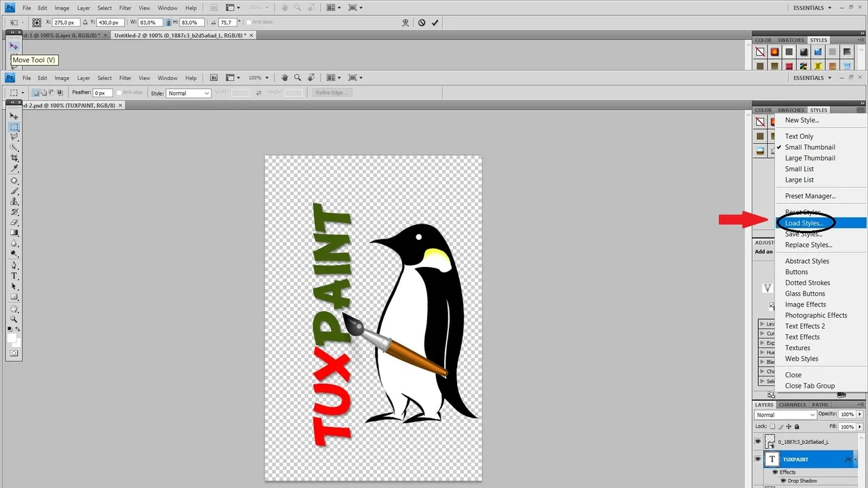Image resolution: width=868 pixels, height=488 pixels.
Task: Select the Eraser tool
Action: pos(14,222)
